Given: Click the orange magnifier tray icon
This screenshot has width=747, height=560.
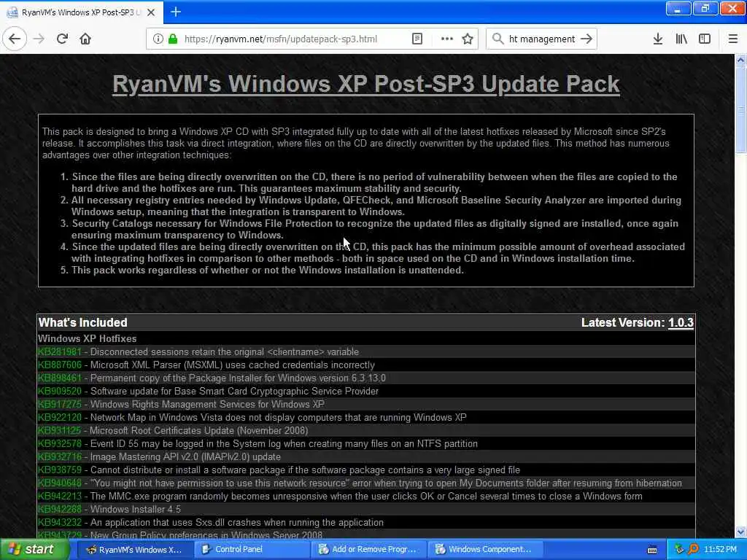Looking at the screenshot, I should tap(693, 550).
